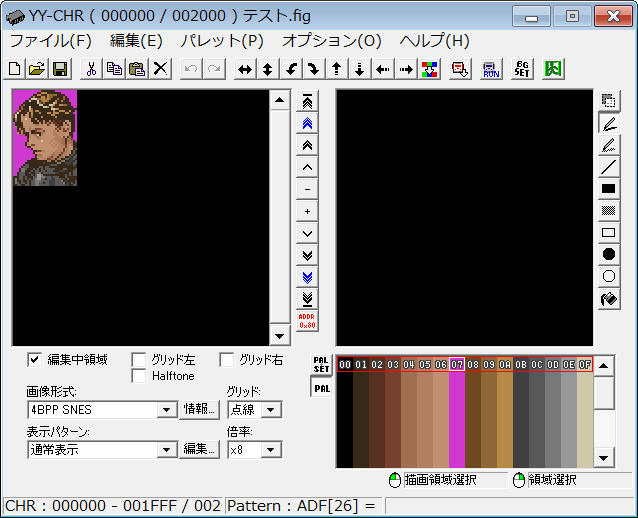Open the 通常表示 display pattern dropdown
The height and width of the screenshot is (518, 638).
coord(166,450)
